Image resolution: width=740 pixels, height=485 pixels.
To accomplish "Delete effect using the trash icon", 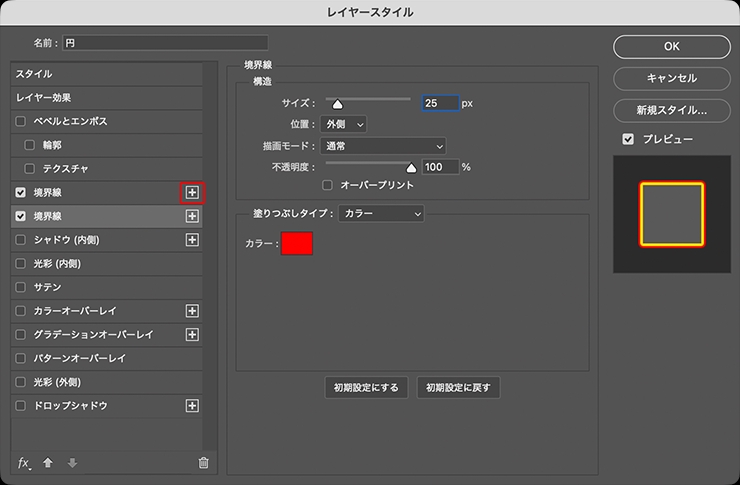I will 204,463.
